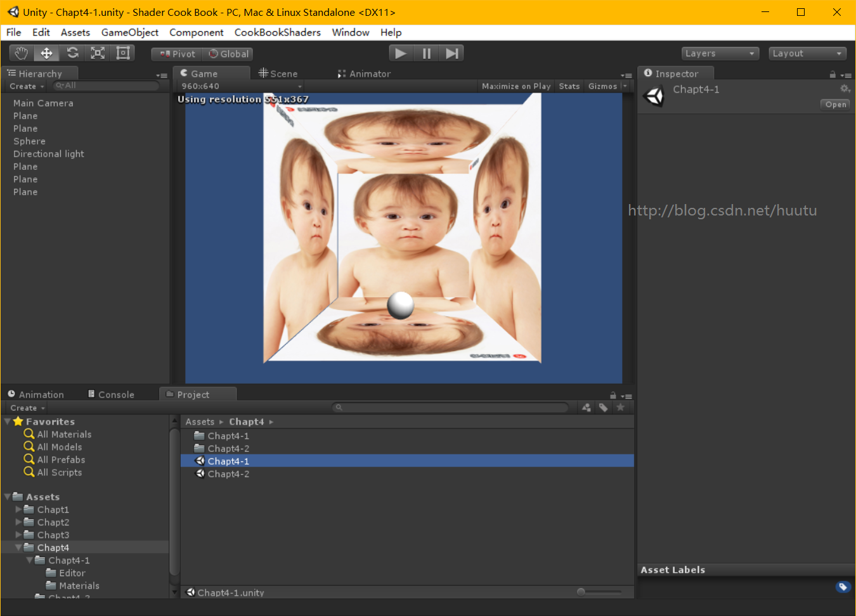Adjust the Project icon size slider

[581, 592]
